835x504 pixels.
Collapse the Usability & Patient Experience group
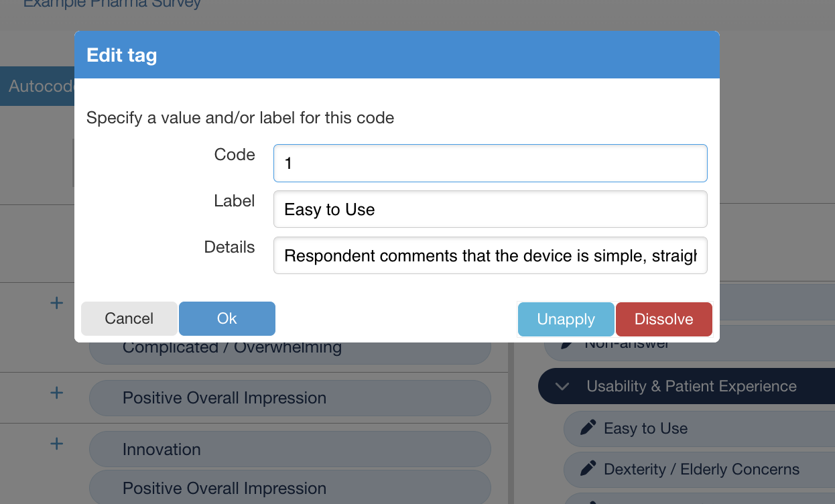coord(562,386)
